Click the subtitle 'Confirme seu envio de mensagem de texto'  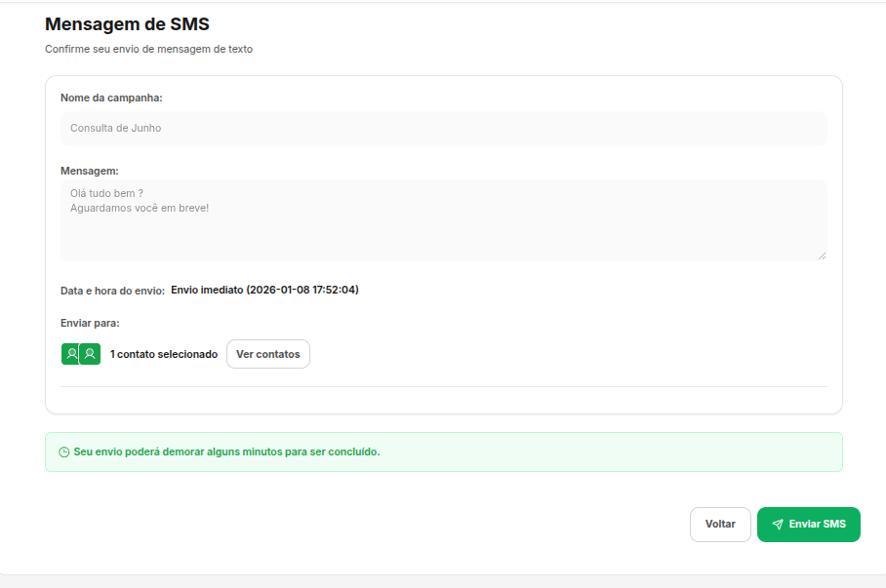coord(148,48)
